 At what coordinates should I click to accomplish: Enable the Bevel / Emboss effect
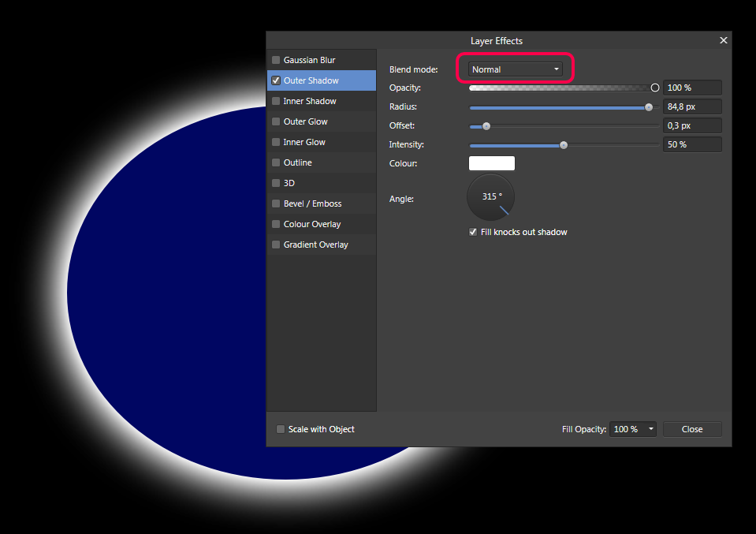coord(276,203)
